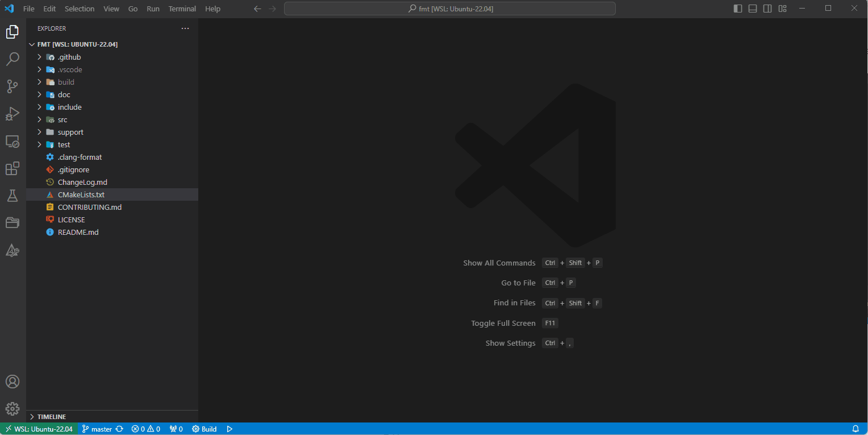This screenshot has height=435, width=868.
Task: Toggle the secondary sidebar visibility
Action: tap(767, 8)
